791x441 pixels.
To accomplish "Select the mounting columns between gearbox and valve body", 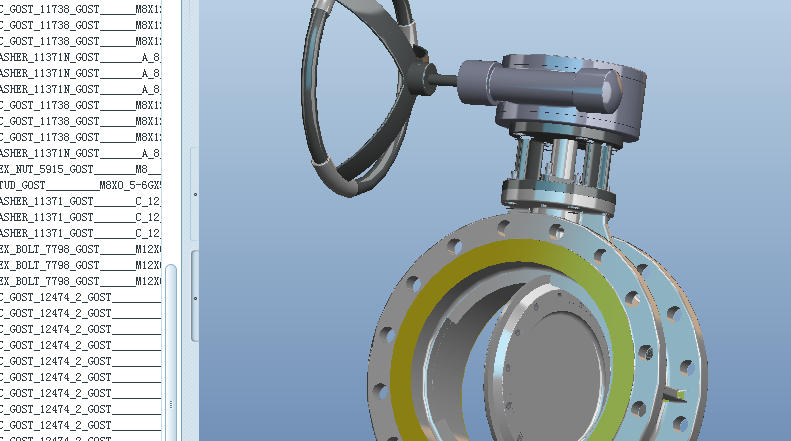I will point(563,159).
